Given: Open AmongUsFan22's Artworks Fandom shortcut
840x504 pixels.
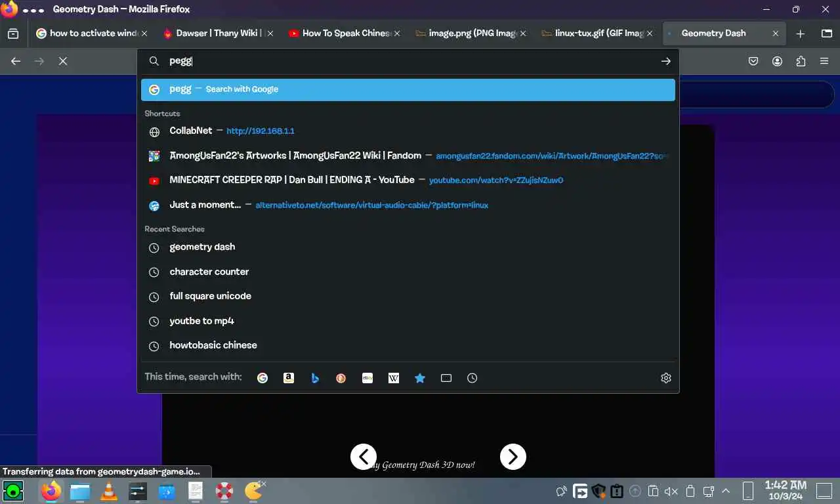Looking at the screenshot, I should click(408, 156).
